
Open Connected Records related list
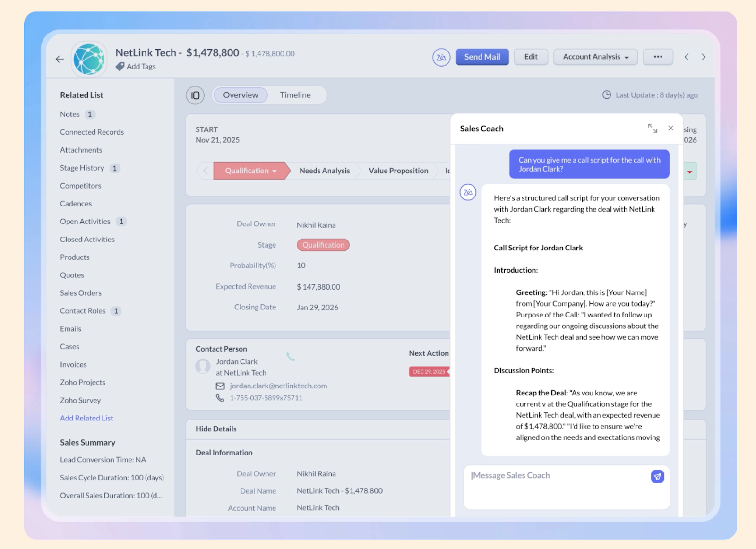point(92,132)
